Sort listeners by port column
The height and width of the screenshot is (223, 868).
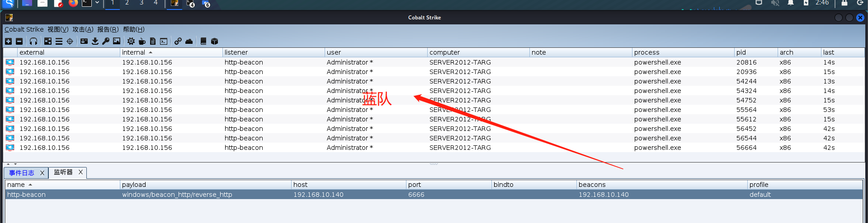pyautogui.click(x=449, y=185)
